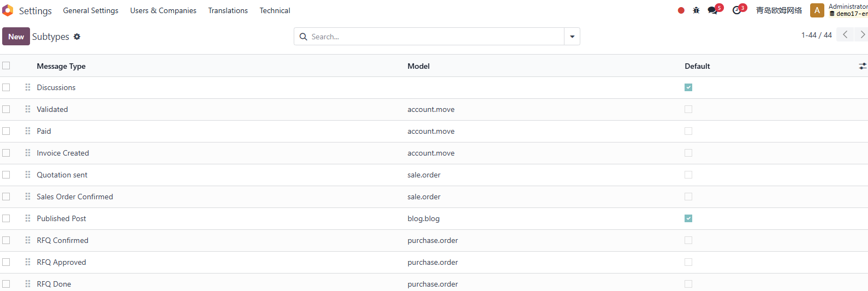Open the conversations chat icon

pos(713,10)
